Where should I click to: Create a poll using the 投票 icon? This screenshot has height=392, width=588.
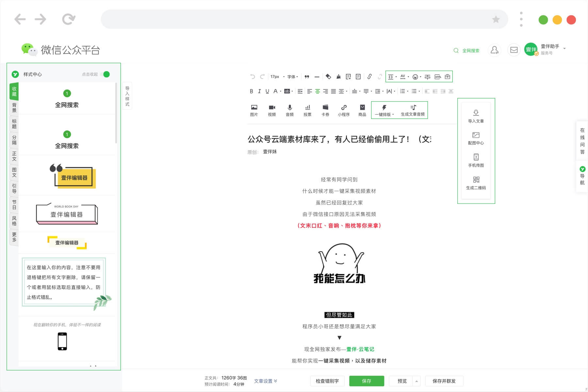[307, 110]
